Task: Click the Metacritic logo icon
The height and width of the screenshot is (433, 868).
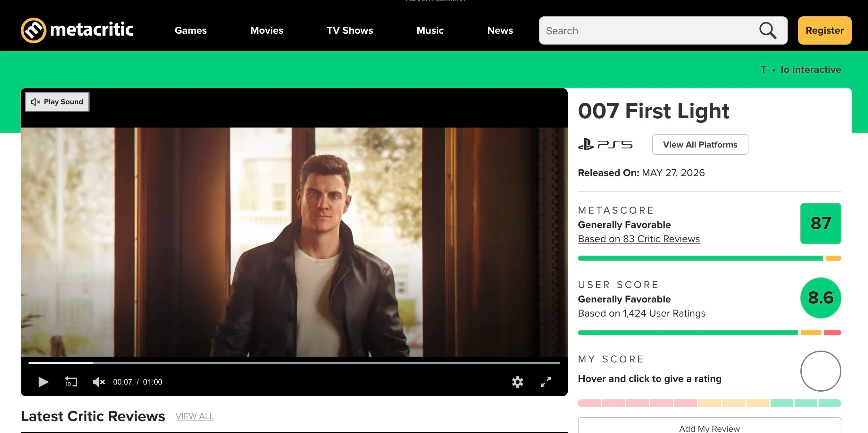Action: point(33,30)
